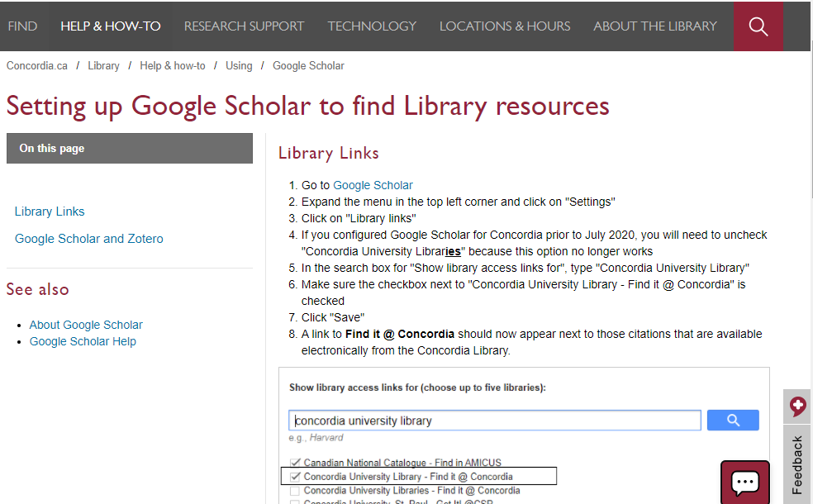Open Google Scholar link in step 1
813x504 pixels.
click(373, 185)
